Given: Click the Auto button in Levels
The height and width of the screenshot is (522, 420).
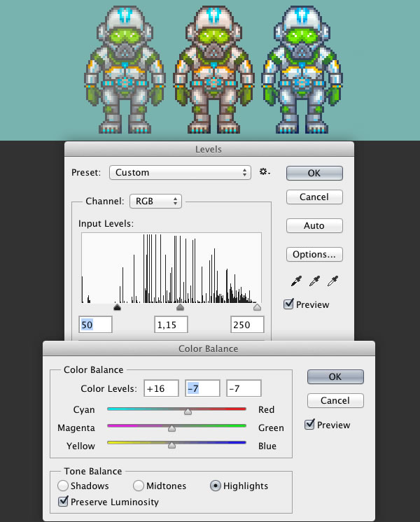Looking at the screenshot, I should 314,226.
